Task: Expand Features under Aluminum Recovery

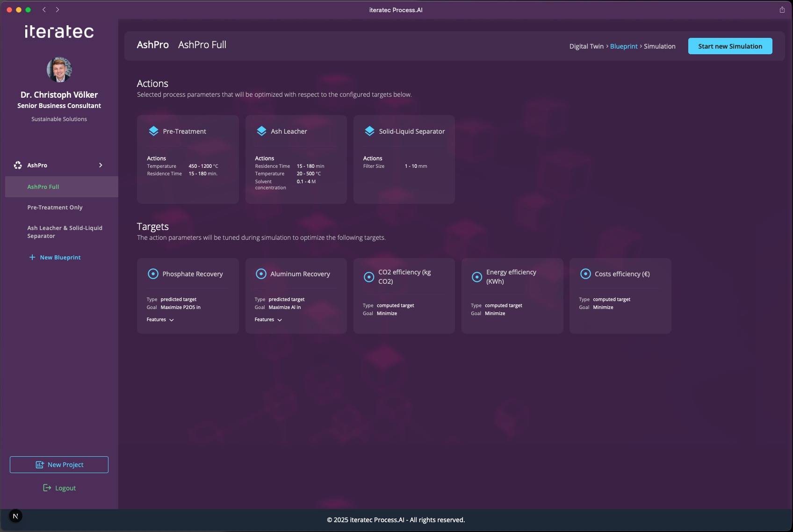Action: [268, 320]
